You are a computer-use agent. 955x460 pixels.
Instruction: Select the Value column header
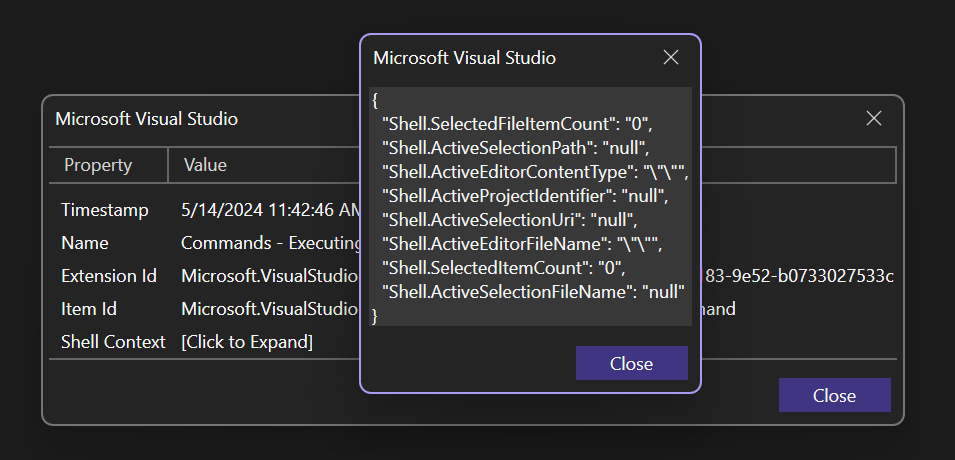pos(205,165)
